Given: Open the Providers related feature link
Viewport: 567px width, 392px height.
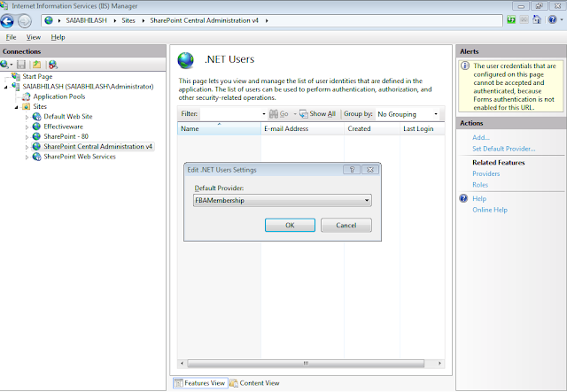Looking at the screenshot, I should tap(486, 173).
